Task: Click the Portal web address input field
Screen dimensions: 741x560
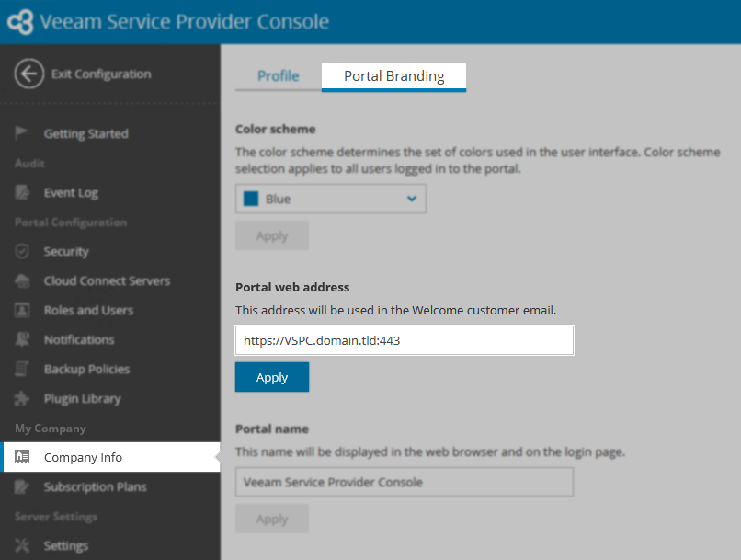Action: click(x=405, y=340)
